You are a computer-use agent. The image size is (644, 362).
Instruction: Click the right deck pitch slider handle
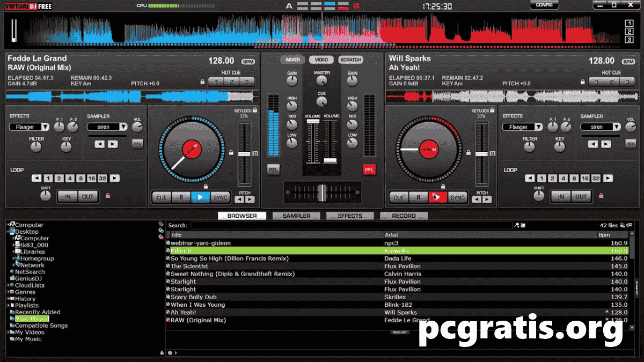(481, 154)
